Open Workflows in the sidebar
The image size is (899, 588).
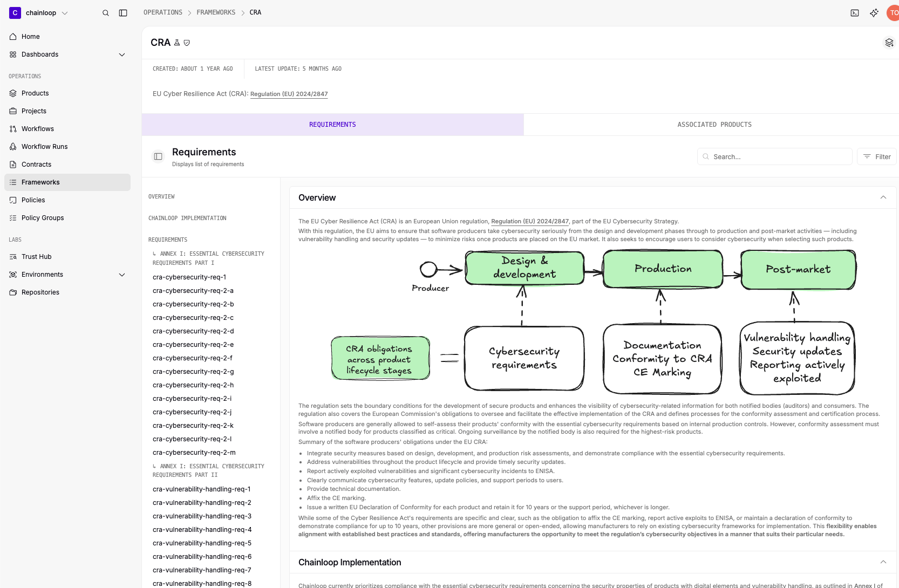coord(67,129)
